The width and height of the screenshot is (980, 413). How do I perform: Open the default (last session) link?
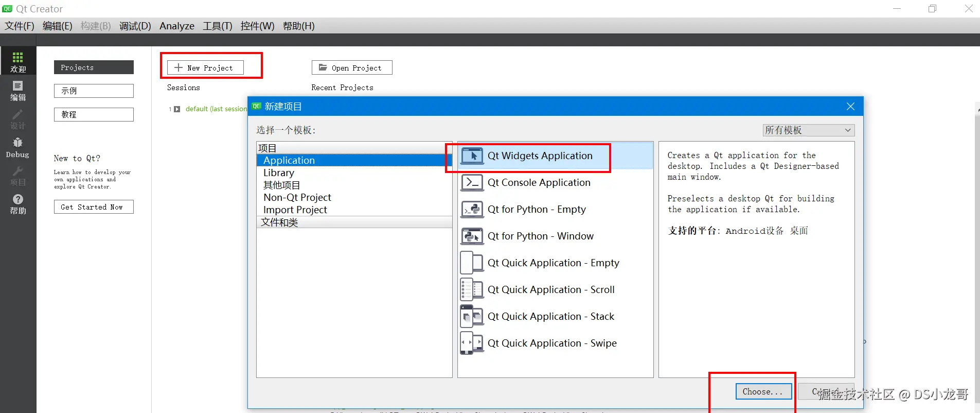click(x=216, y=109)
